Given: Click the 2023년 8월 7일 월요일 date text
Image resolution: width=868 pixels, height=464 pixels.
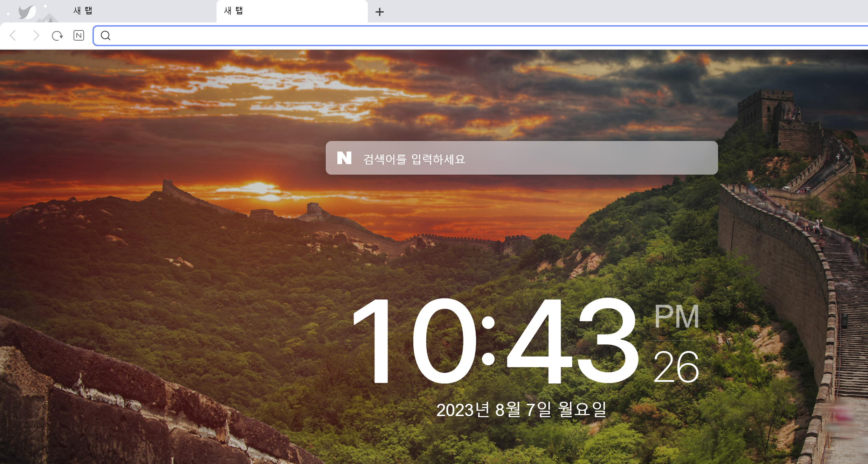Looking at the screenshot, I should [521, 409].
